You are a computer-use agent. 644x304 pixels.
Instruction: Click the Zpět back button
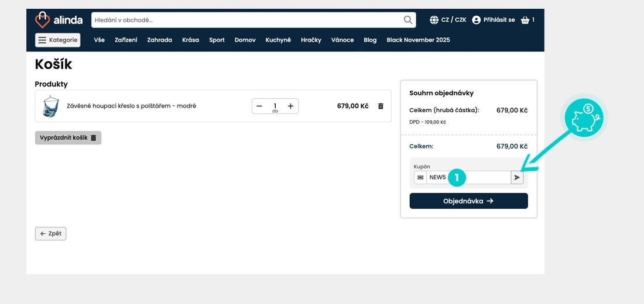[x=51, y=234]
